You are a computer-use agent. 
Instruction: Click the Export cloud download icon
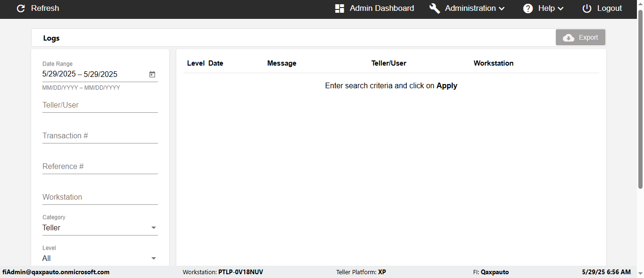click(x=569, y=38)
